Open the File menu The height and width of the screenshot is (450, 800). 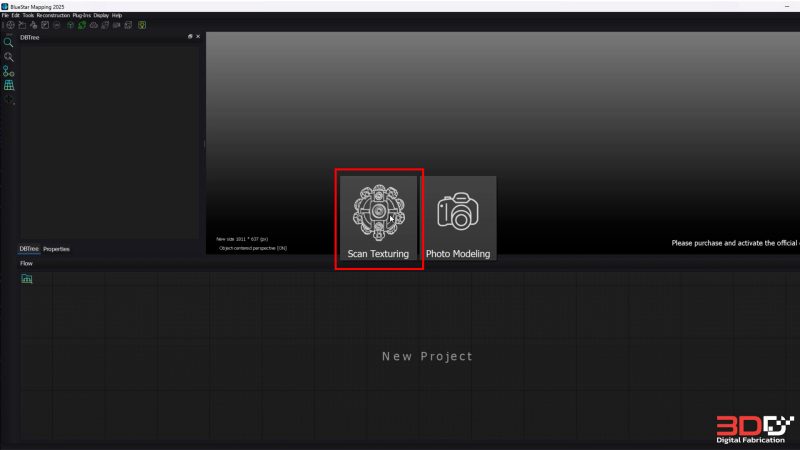click(5, 15)
